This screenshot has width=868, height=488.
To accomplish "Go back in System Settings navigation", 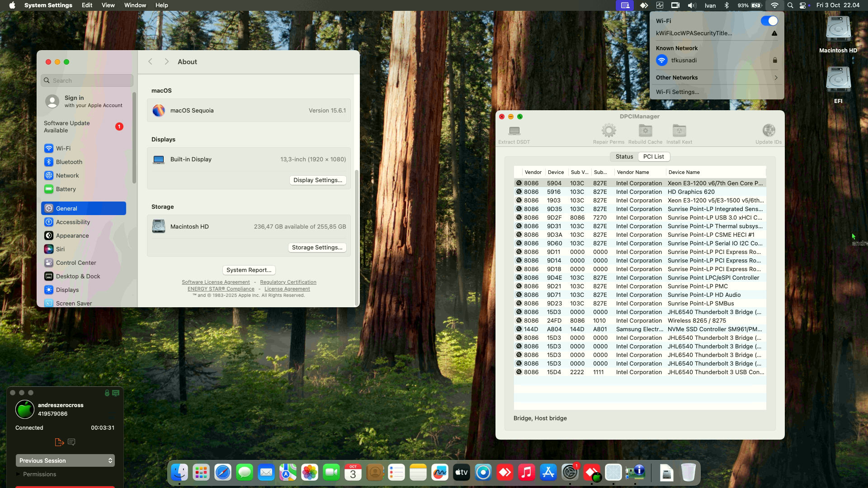I will coord(150,61).
